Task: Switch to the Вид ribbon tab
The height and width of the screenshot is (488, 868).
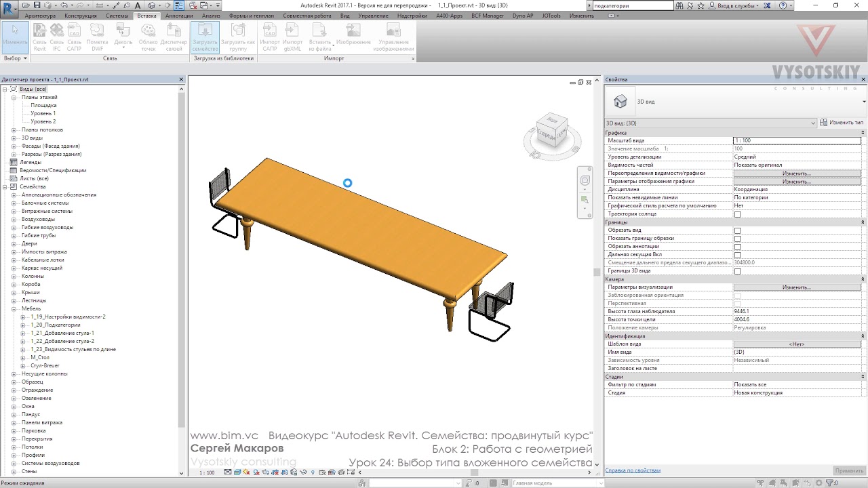Action: 344,16
